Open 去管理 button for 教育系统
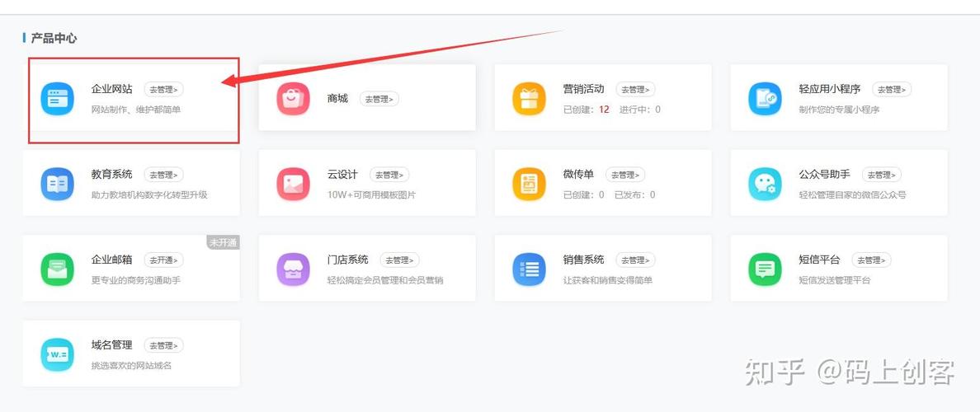This screenshot has width=980, height=412. click(164, 175)
